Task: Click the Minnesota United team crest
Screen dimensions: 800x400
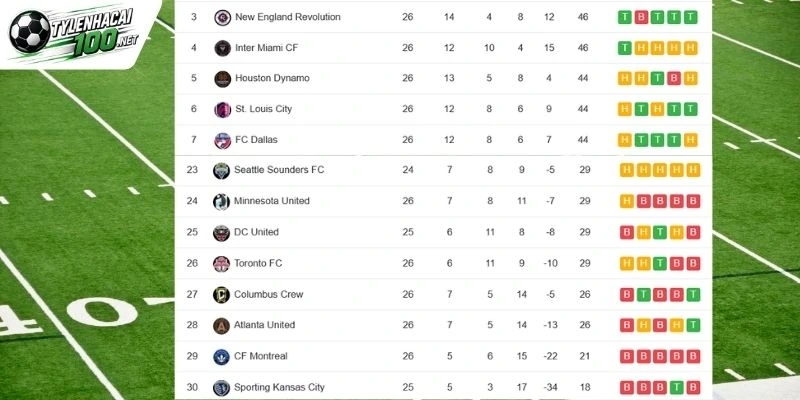Action: click(x=221, y=202)
